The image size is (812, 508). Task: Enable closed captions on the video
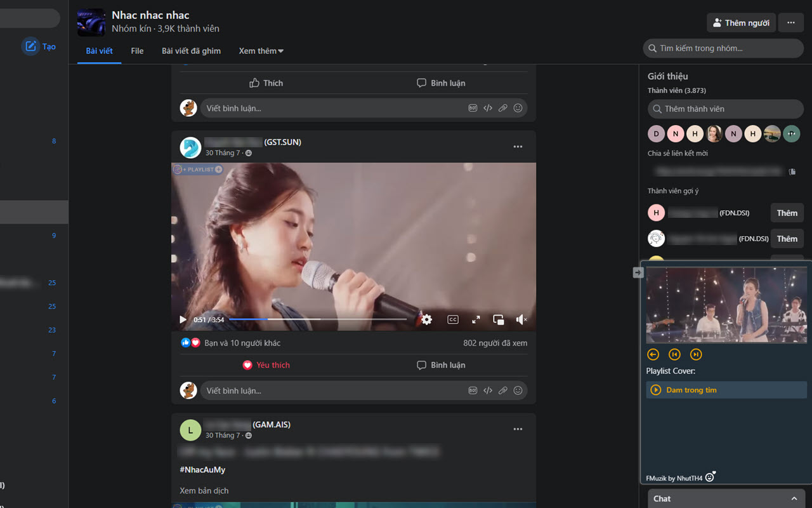coord(453,319)
